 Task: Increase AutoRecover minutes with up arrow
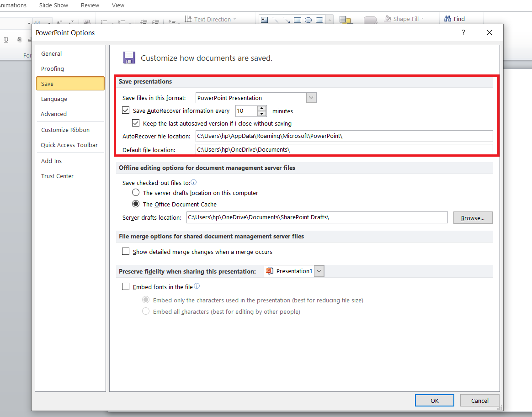pos(261,108)
